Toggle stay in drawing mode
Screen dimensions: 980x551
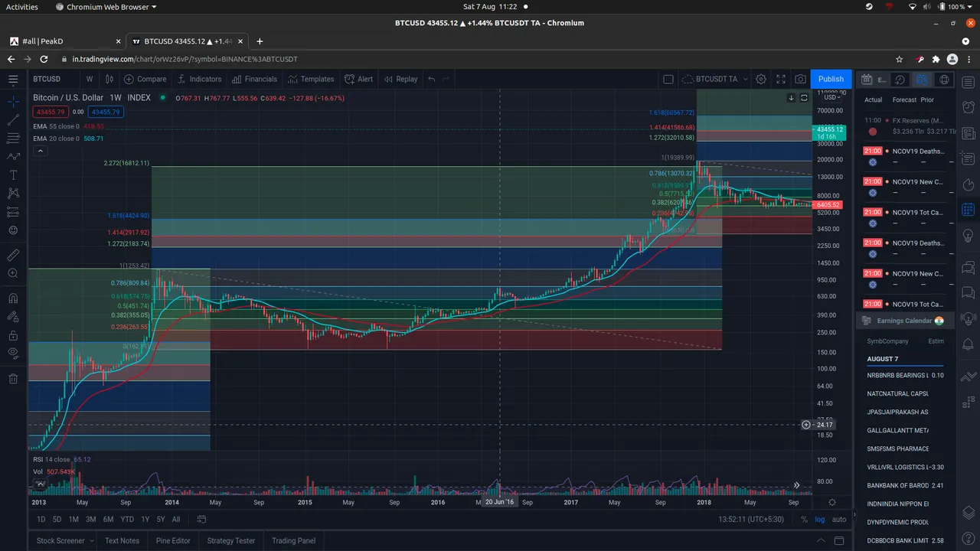pyautogui.click(x=13, y=317)
